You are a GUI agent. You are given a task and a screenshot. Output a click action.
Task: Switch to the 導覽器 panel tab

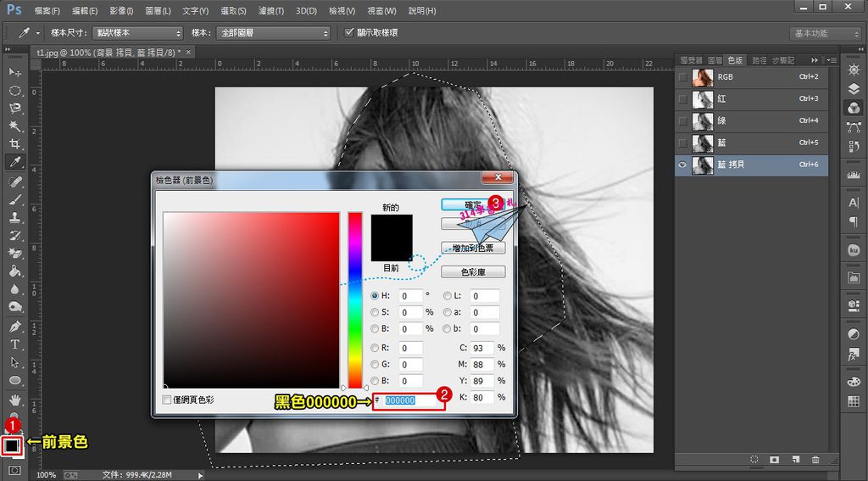(692, 60)
